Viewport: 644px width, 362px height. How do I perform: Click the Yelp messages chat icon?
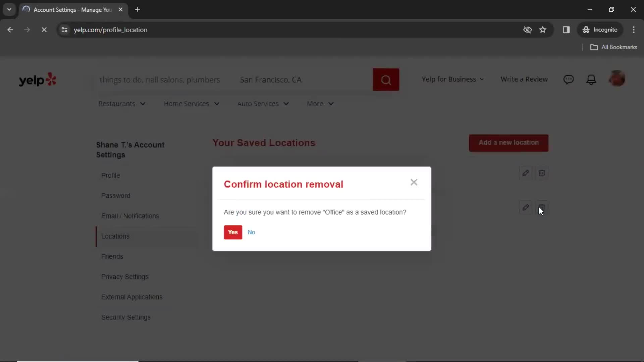point(569,79)
